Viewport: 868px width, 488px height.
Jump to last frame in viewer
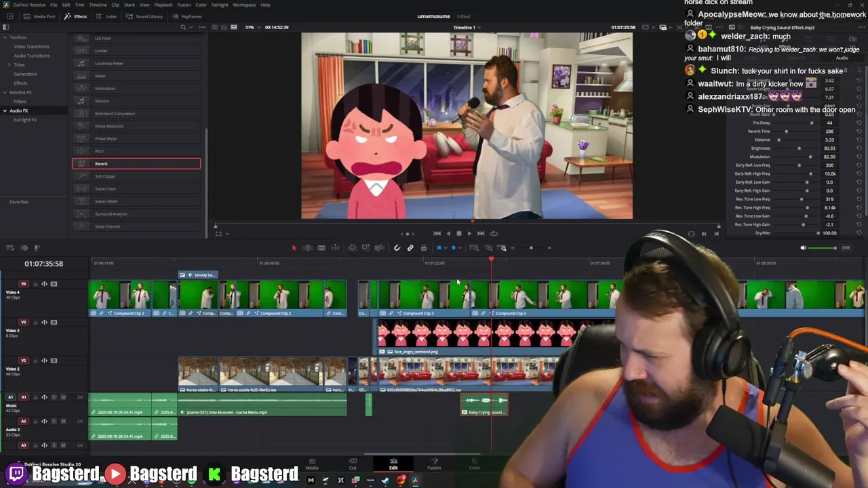click(x=481, y=233)
